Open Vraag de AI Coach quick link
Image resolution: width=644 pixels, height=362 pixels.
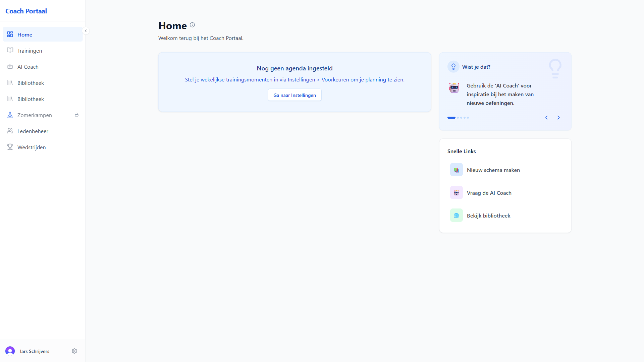(x=489, y=193)
